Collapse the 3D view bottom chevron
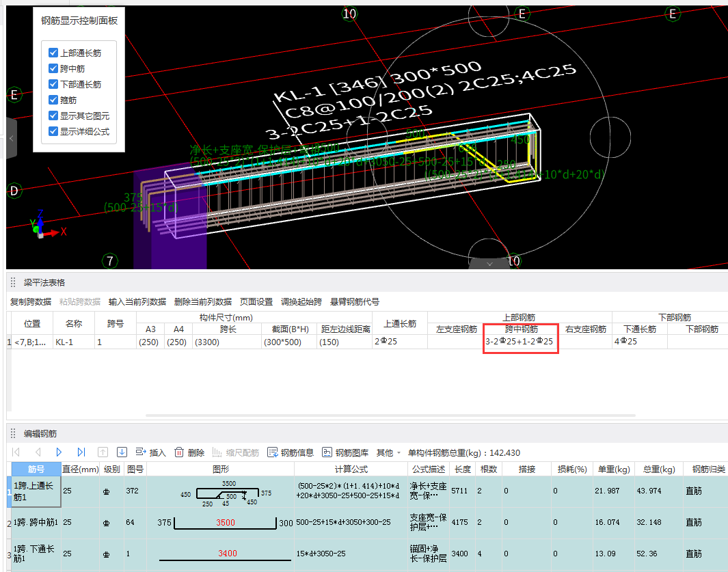The image size is (728, 572). pyautogui.click(x=489, y=263)
